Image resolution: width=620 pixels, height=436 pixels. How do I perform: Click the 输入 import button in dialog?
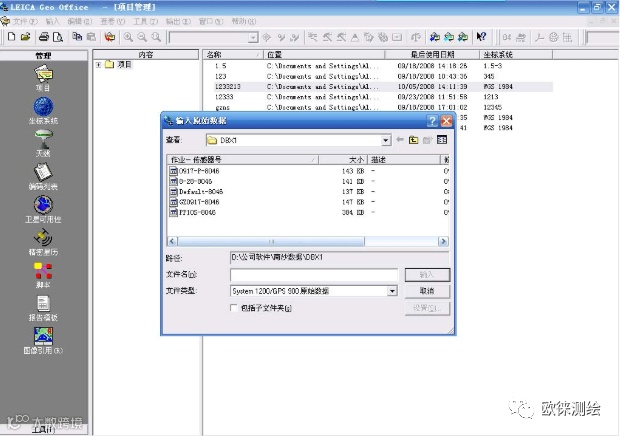click(427, 274)
